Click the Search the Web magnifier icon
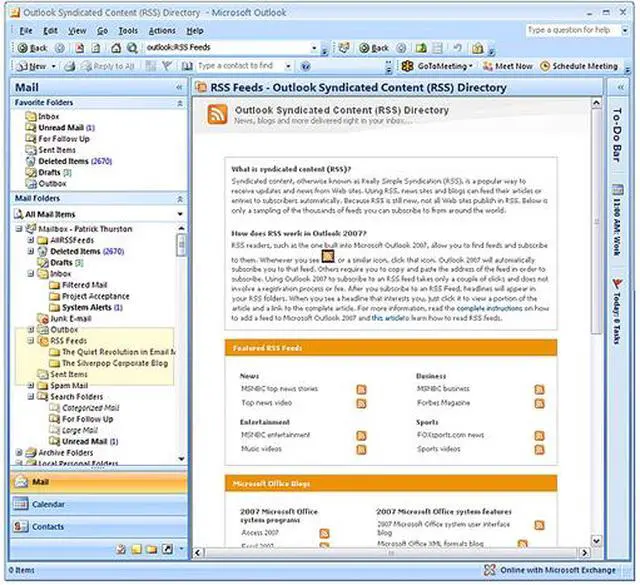Viewport: 640px width, 585px height. click(x=132, y=48)
